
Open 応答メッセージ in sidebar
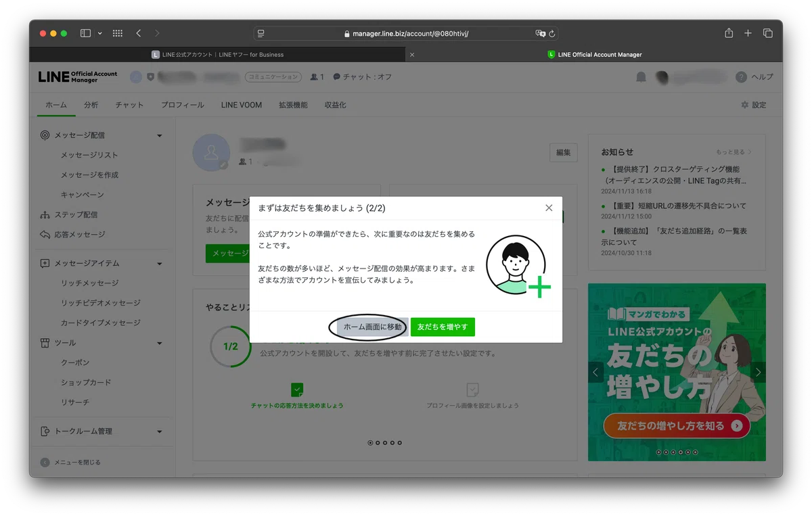coord(80,235)
